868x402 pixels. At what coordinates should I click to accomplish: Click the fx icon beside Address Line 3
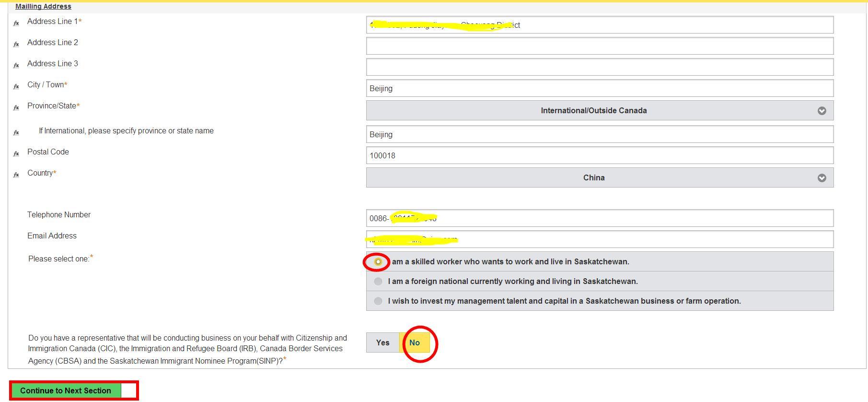pyautogui.click(x=16, y=65)
